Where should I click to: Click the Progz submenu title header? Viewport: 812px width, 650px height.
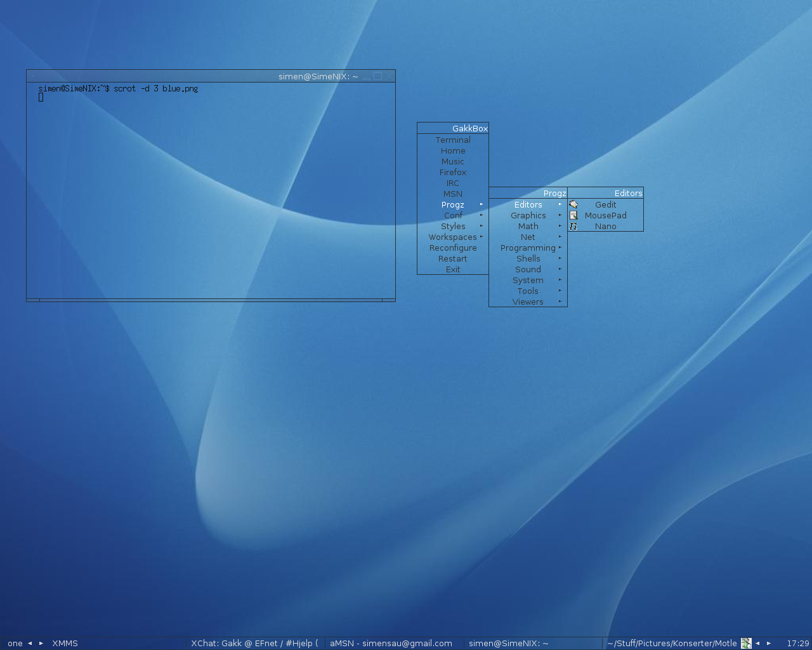[528, 193]
